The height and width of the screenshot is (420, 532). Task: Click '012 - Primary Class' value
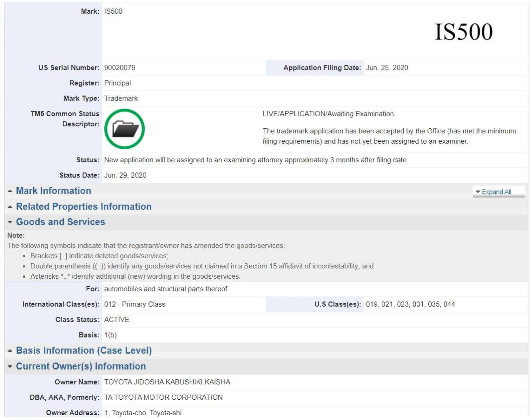(135, 304)
